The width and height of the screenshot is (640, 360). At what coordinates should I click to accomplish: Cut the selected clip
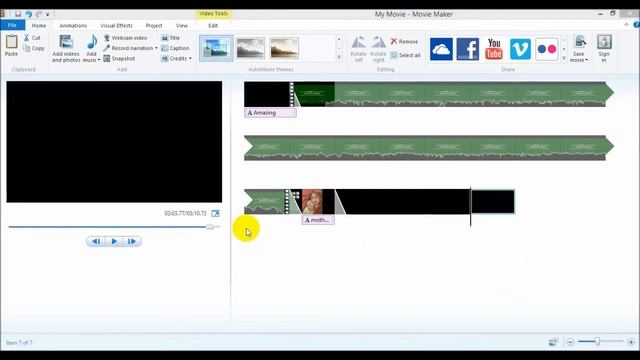point(32,38)
